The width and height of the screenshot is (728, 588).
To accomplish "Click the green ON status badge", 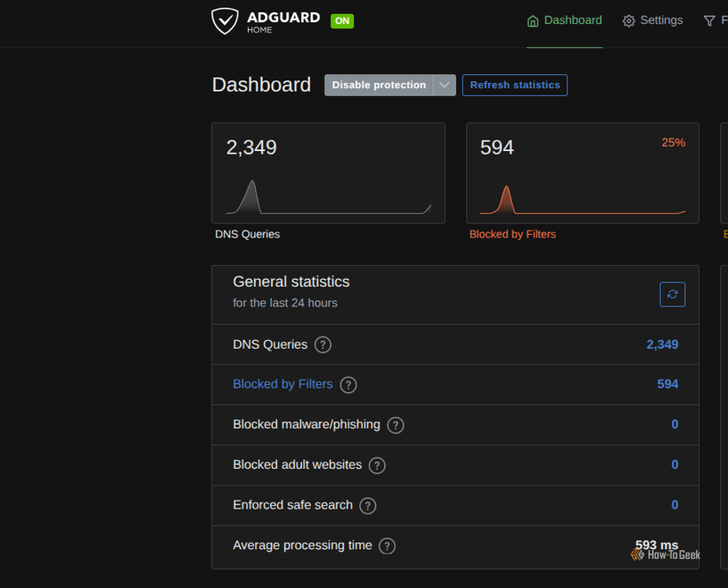I will pyautogui.click(x=342, y=21).
